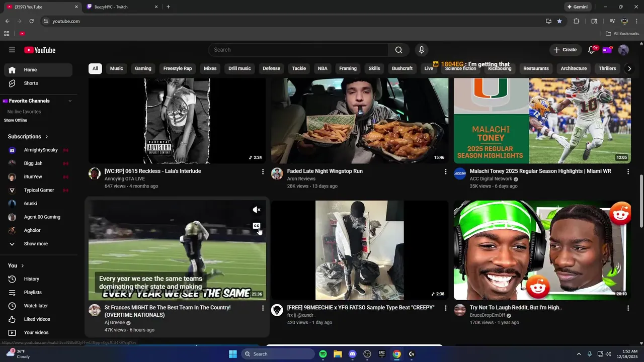The image size is (644, 362).
Task: Open Typical Gamer subscription channel
Action: pos(38,190)
